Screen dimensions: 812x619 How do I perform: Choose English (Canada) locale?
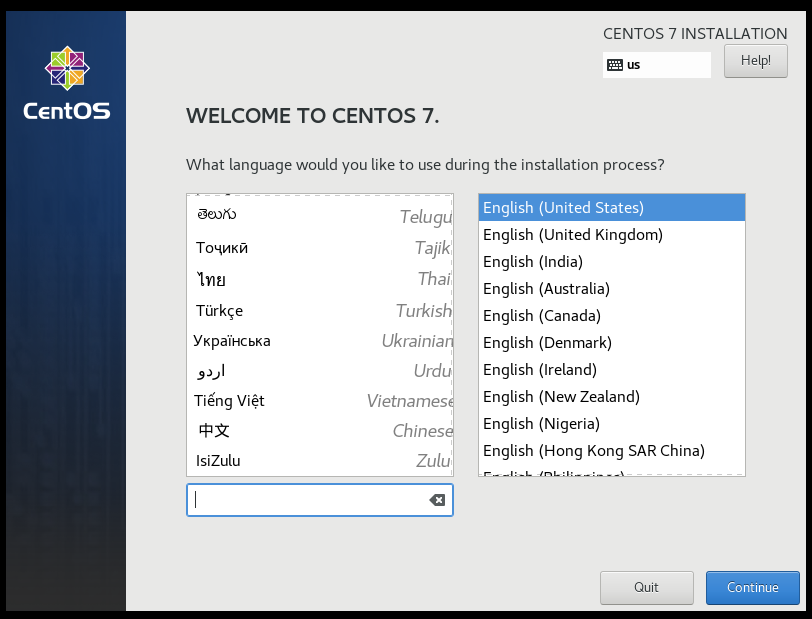[612, 315]
